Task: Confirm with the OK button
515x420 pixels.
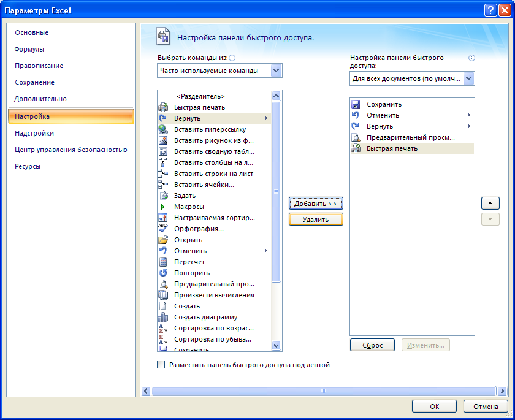Action: tap(434, 407)
